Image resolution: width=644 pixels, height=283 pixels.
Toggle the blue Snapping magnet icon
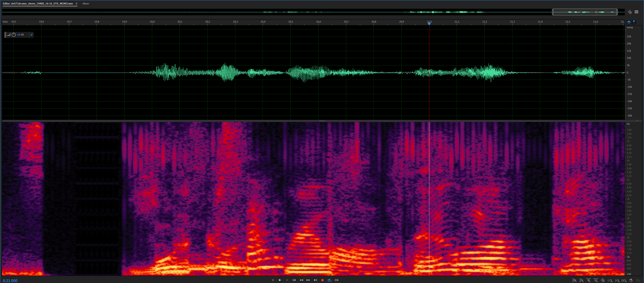pyautogui.click(x=629, y=22)
